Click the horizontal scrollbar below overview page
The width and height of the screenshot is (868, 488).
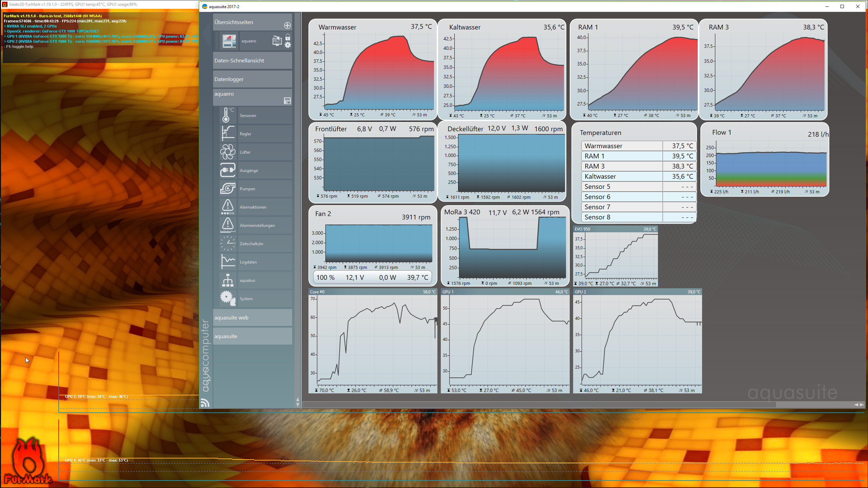coord(539,404)
